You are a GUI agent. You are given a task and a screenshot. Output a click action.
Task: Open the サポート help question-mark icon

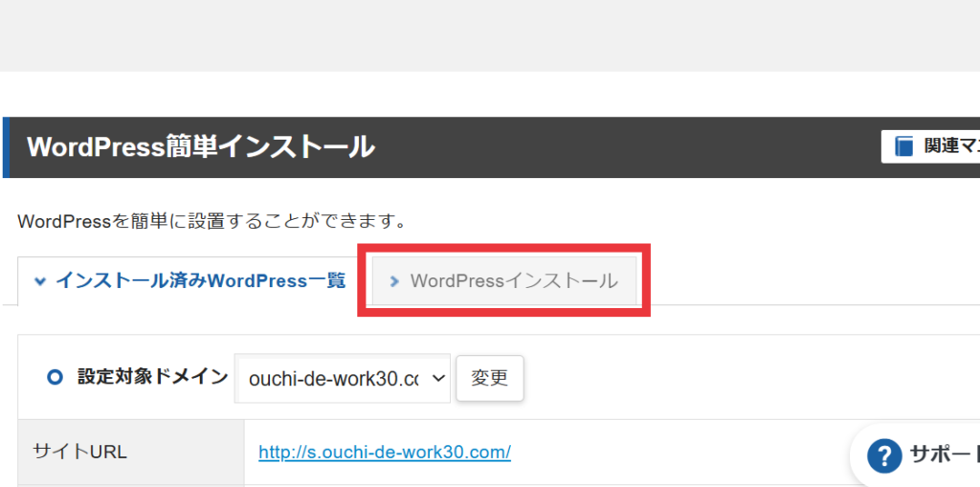tap(884, 455)
